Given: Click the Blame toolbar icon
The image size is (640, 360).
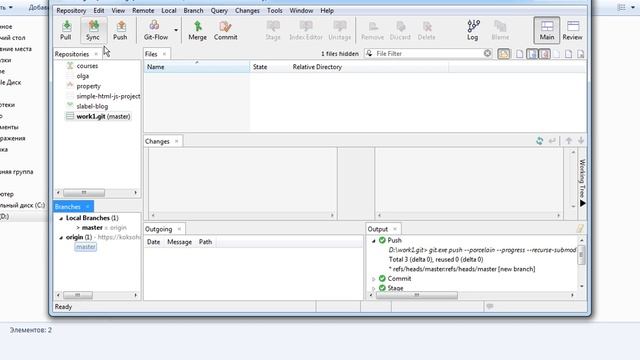Looking at the screenshot, I should (500, 30).
